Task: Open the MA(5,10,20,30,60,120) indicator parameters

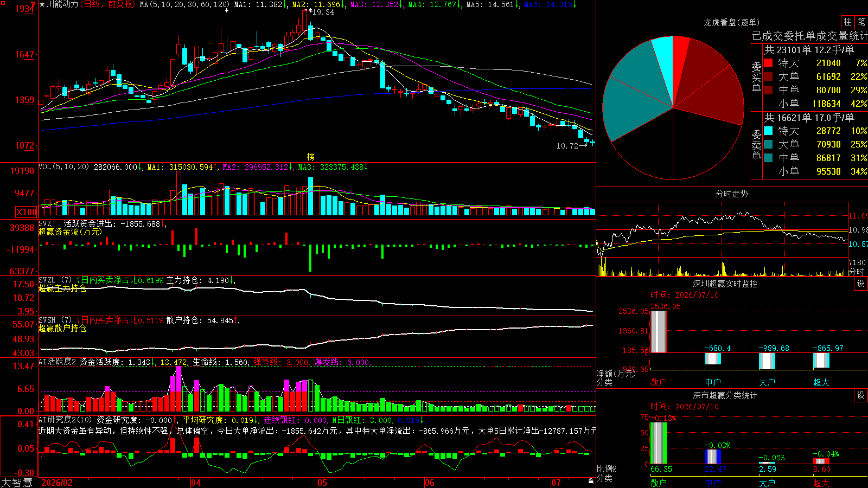Action: (184, 4)
